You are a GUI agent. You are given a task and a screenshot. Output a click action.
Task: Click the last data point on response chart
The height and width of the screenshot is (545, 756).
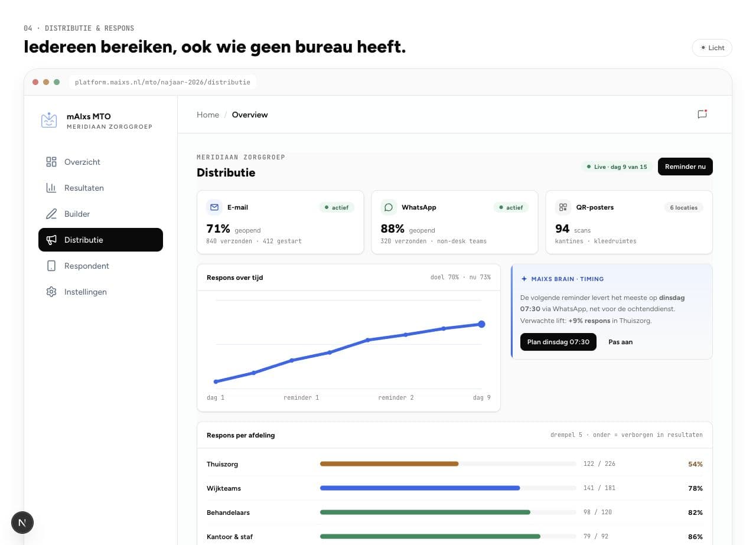[481, 324]
